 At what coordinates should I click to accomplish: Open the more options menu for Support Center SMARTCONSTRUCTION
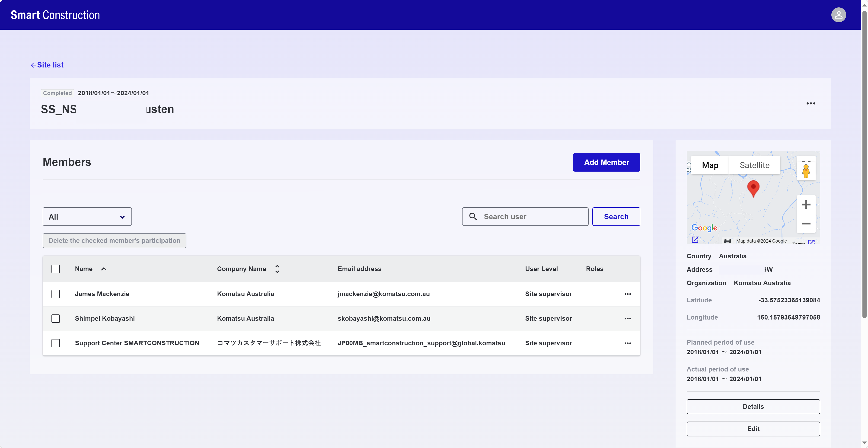(627, 343)
